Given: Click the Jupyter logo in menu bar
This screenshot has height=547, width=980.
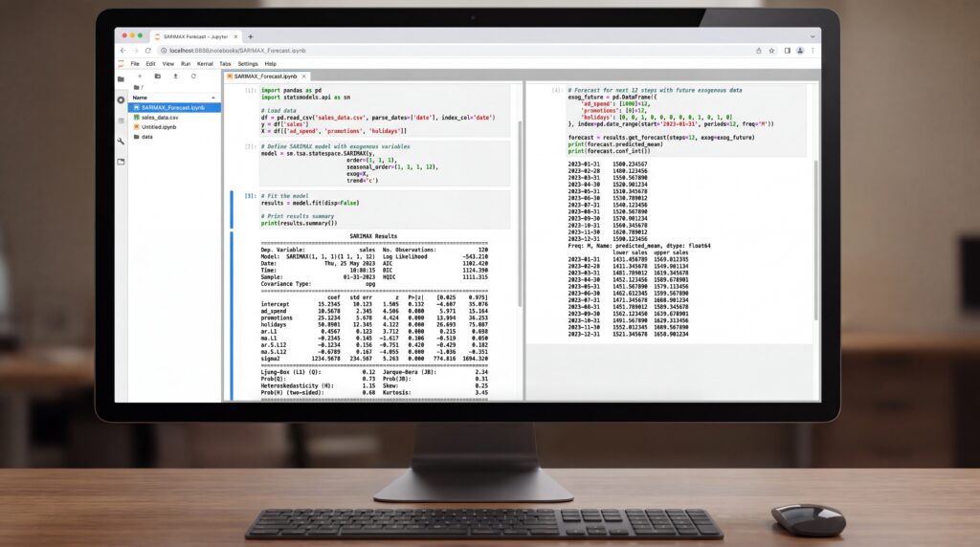Looking at the screenshot, I should [122, 64].
